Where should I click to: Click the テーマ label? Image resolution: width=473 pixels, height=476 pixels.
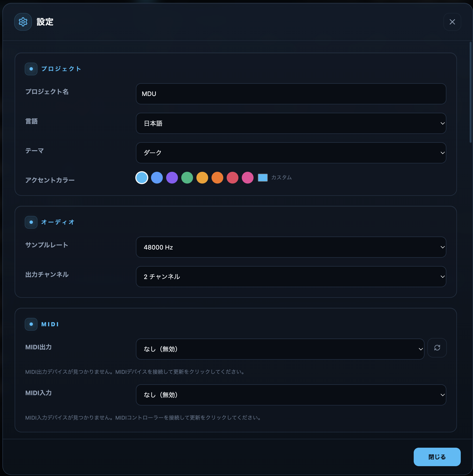pyautogui.click(x=35, y=150)
